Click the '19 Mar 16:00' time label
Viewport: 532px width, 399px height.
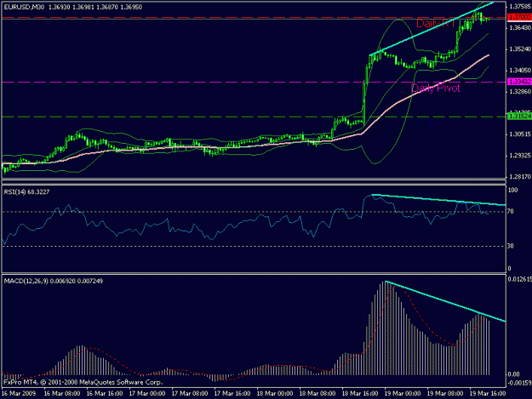[x=488, y=394]
